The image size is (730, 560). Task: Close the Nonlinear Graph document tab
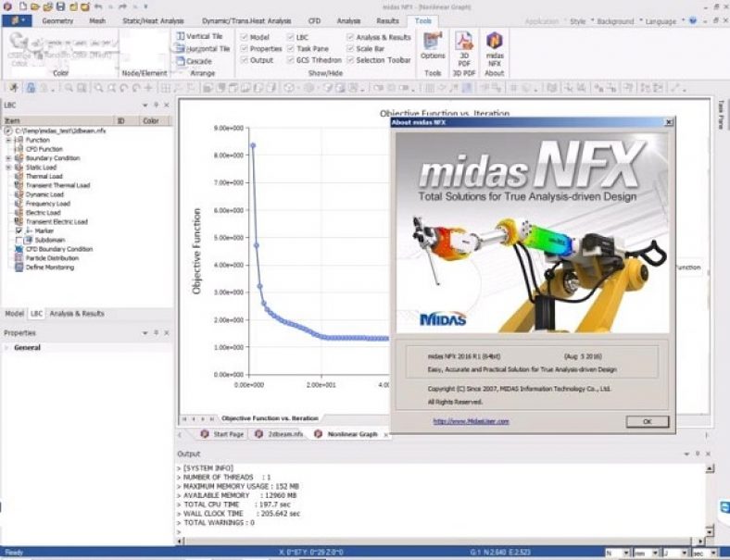(x=385, y=434)
